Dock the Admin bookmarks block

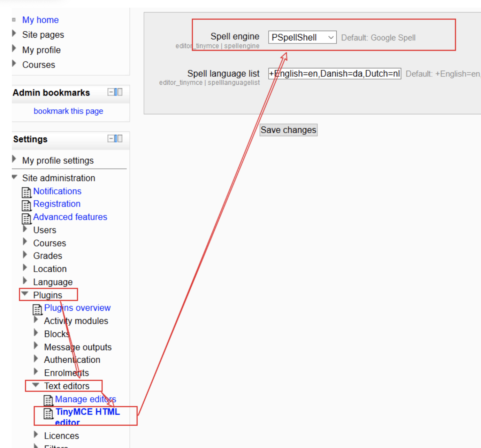pyautogui.click(x=119, y=92)
